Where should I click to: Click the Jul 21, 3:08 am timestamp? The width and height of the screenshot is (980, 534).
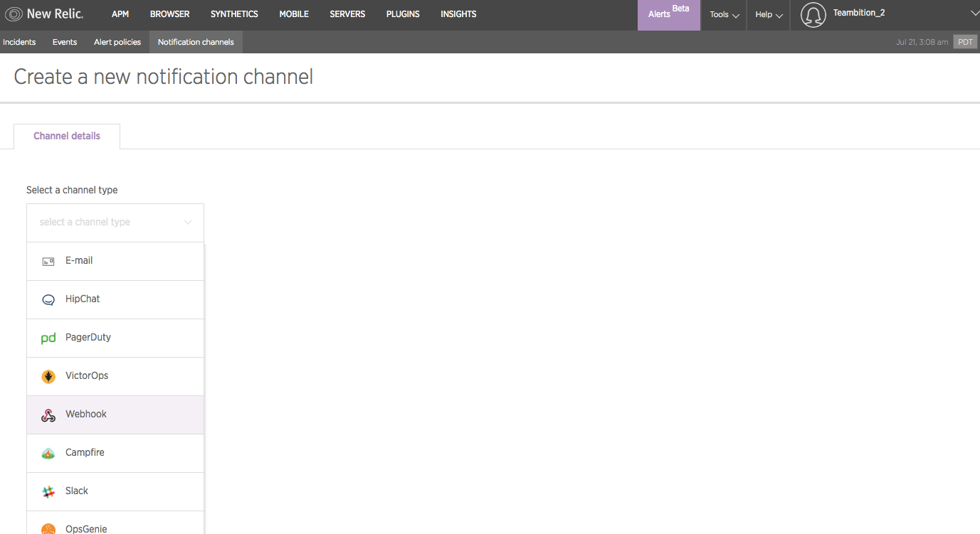pyautogui.click(x=922, y=42)
